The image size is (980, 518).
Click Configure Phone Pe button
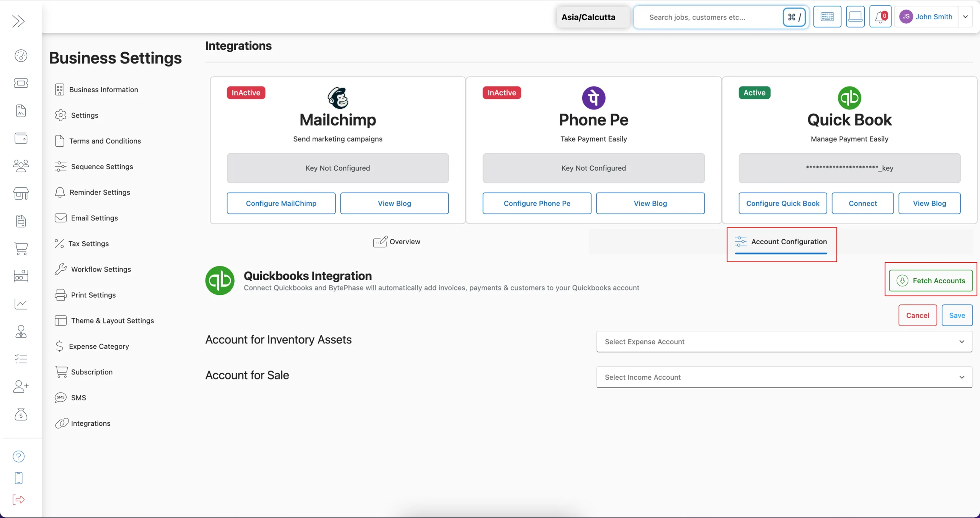pos(537,203)
